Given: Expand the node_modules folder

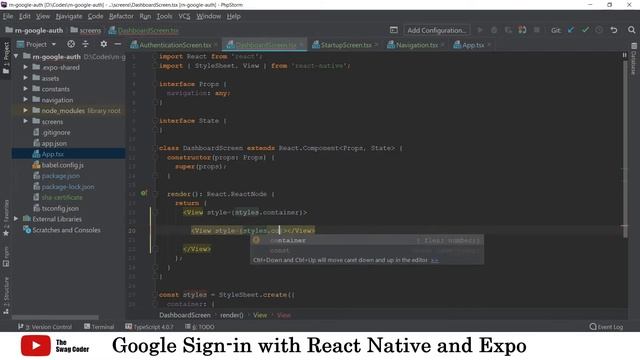Looking at the screenshot, I should click(25, 110).
